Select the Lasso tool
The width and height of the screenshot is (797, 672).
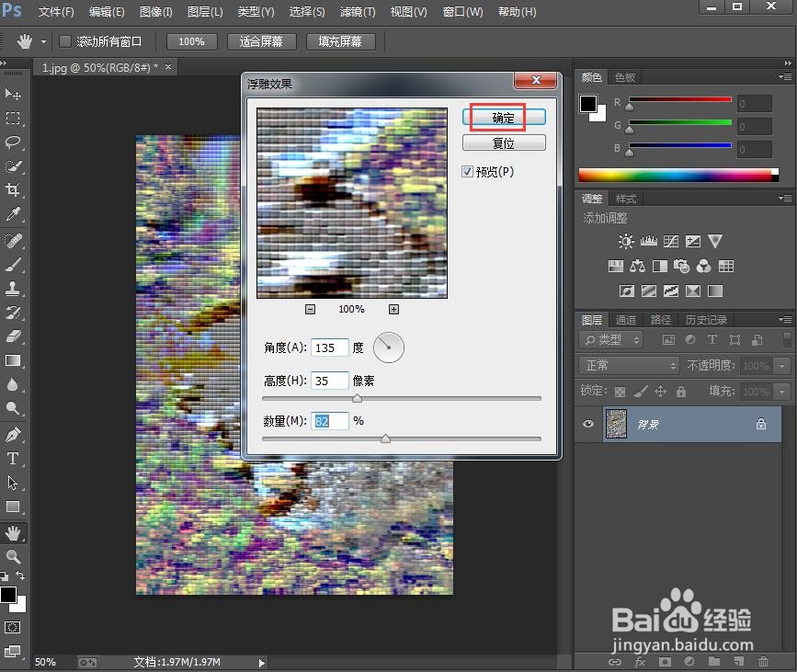point(13,142)
